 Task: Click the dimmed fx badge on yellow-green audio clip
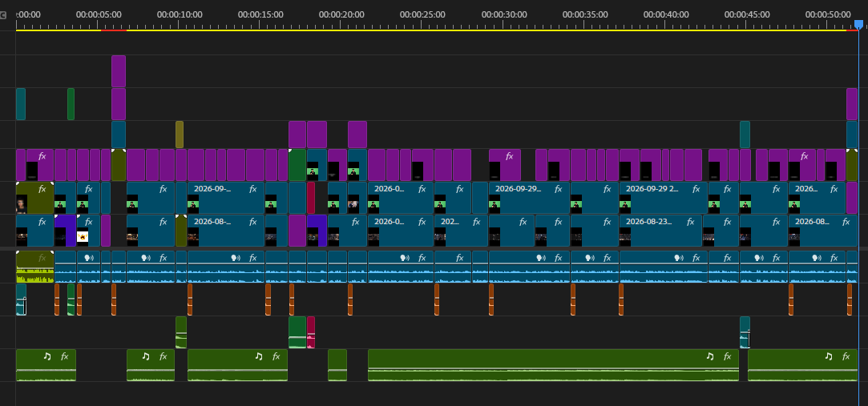[42, 258]
